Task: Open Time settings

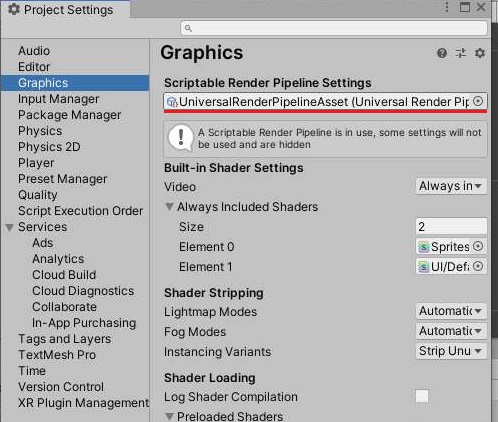Action: 32,371
